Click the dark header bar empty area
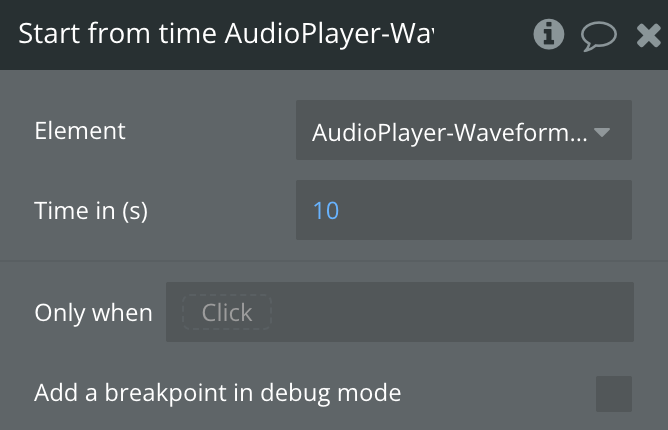Viewport: 668px width, 430px height. (480, 35)
